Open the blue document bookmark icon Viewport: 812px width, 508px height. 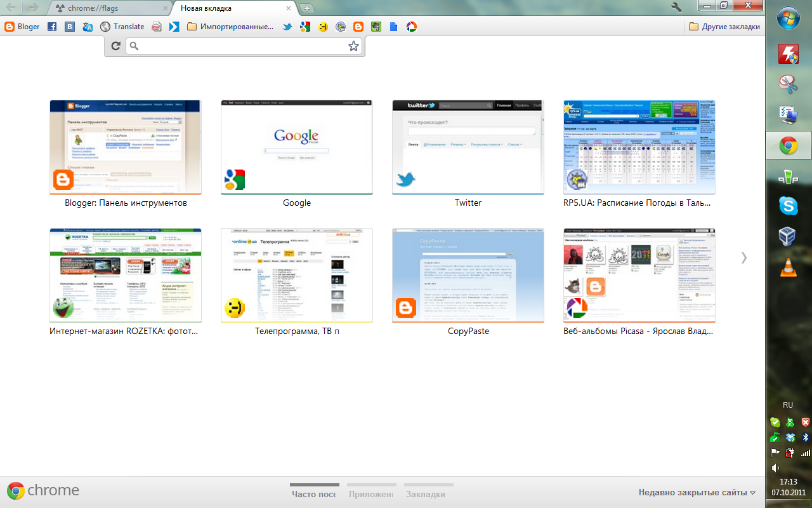pos(394,27)
